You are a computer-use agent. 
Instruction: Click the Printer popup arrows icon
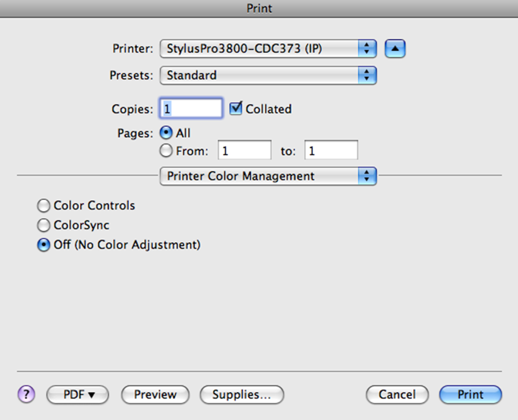pos(367,49)
